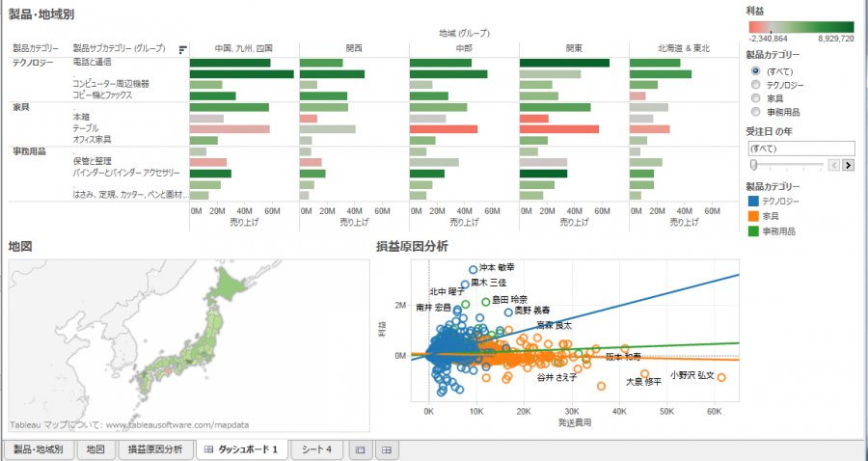
Task: Click the red テーブル bar under 関東
Action: 559,129
